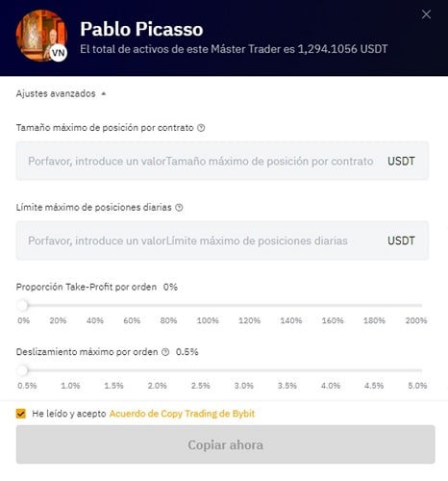This screenshot has height=481, width=448.
Task: Click info icon next to Deslizamiento máximo por orden
Action: pos(165,352)
